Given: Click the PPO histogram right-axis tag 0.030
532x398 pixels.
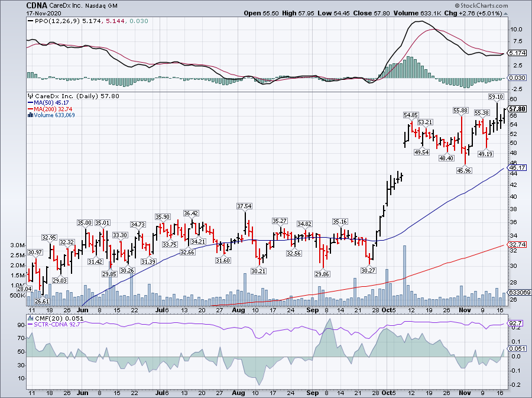Looking at the screenshot, I should coord(518,77).
